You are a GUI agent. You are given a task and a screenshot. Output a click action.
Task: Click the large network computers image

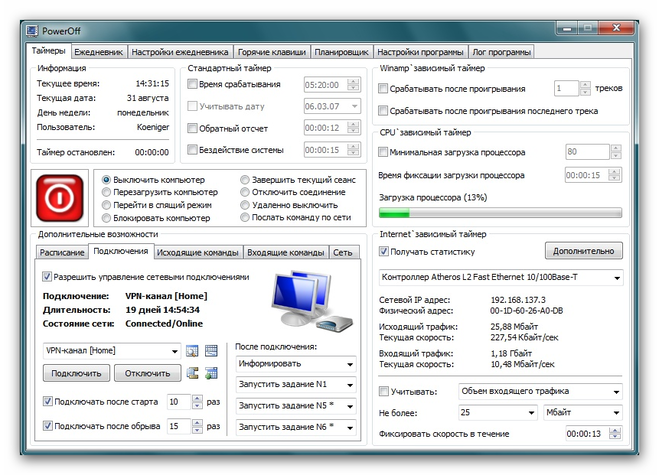(308, 302)
